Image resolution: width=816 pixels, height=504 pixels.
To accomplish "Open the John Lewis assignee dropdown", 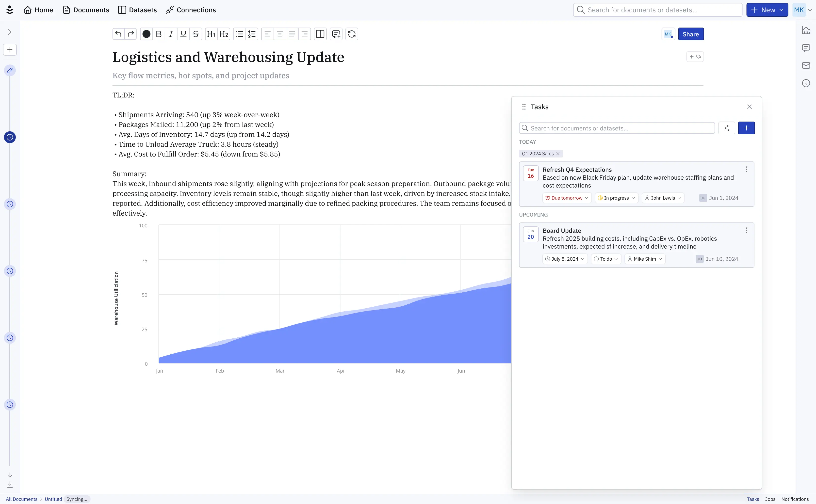I will (x=662, y=198).
